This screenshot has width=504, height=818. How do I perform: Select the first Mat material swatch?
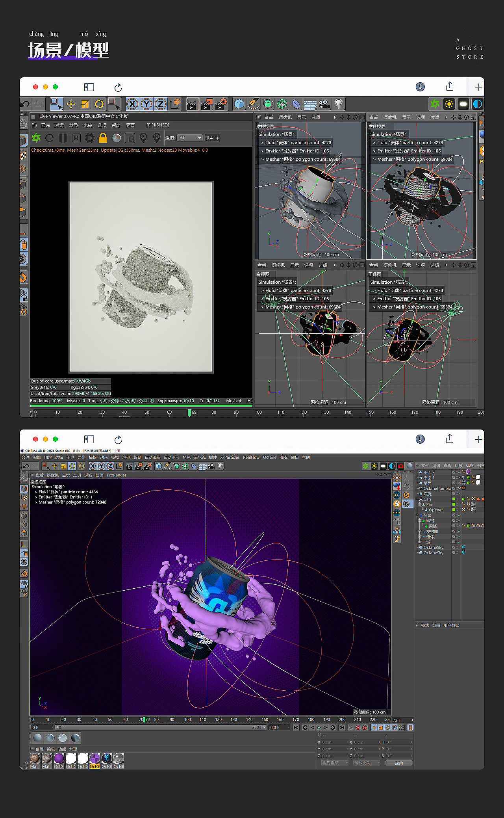point(35,761)
